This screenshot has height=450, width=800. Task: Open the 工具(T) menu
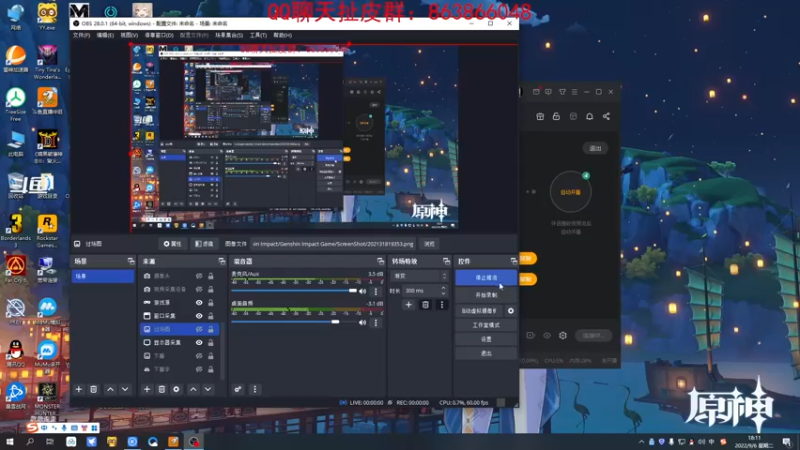(x=258, y=35)
